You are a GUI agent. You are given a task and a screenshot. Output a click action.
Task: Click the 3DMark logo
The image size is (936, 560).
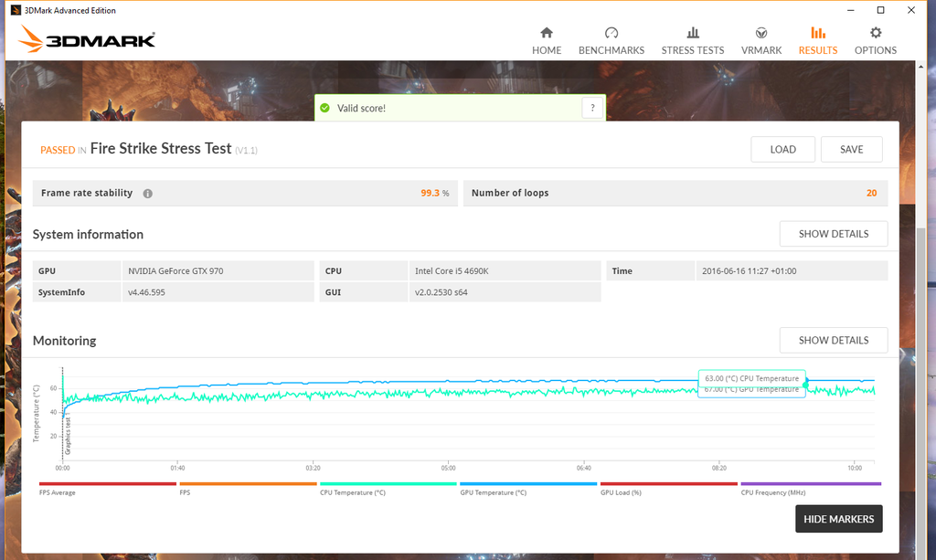[x=87, y=39]
